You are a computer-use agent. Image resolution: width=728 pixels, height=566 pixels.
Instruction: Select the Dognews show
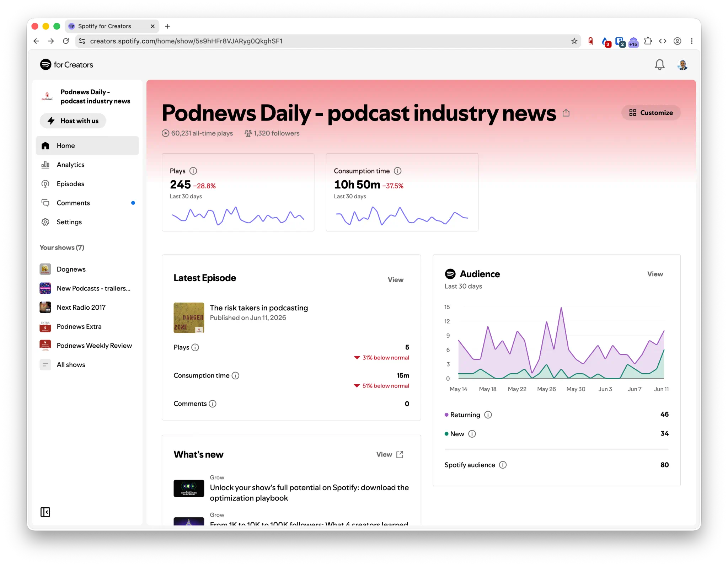(x=87, y=269)
